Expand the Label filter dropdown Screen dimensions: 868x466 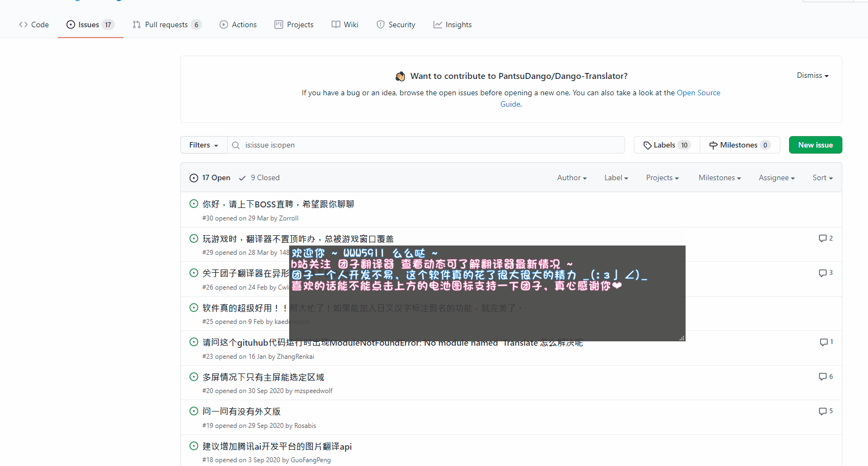[x=616, y=178]
